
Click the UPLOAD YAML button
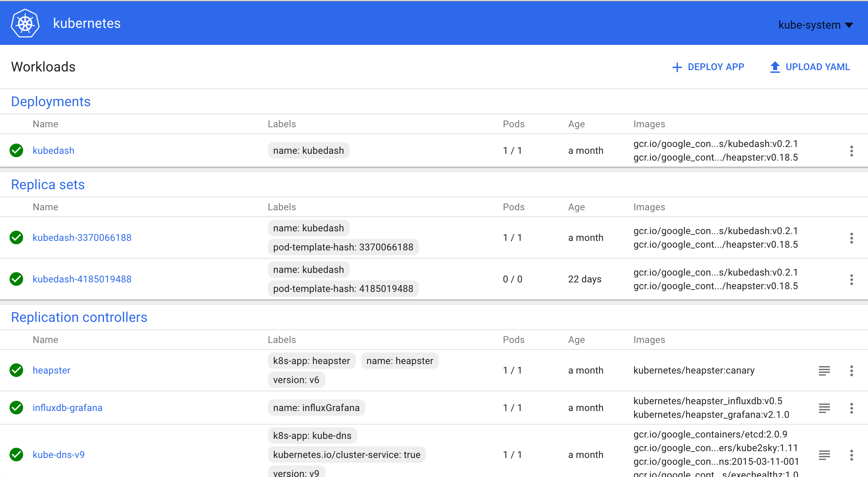[x=810, y=67]
